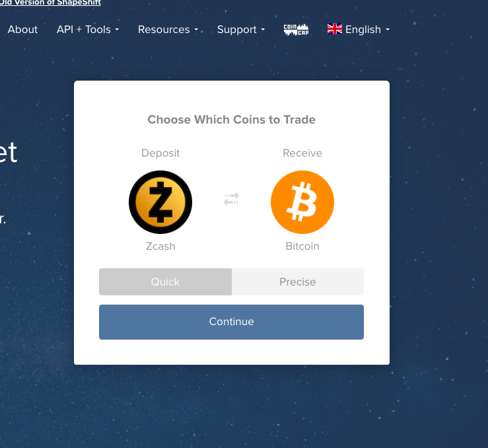Click the UK flag language icon
This screenshot has width=488, height=448.
click(x=335, y=29)
